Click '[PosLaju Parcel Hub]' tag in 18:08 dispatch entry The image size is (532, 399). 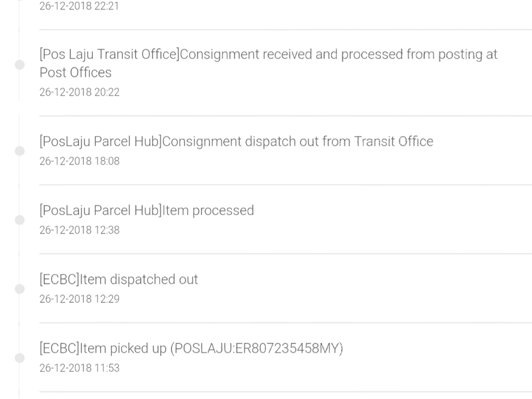click(100, 142)
